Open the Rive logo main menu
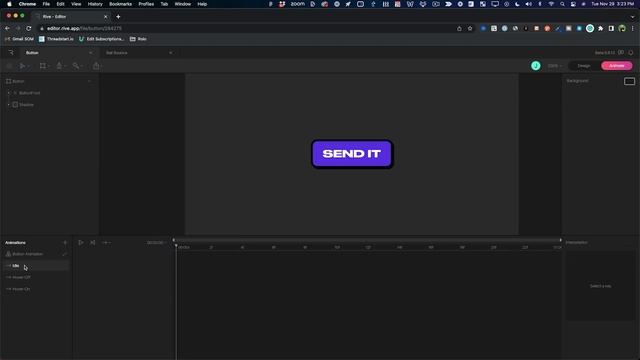This screenshot has height=360, width=640. click(x=11, y=53)
